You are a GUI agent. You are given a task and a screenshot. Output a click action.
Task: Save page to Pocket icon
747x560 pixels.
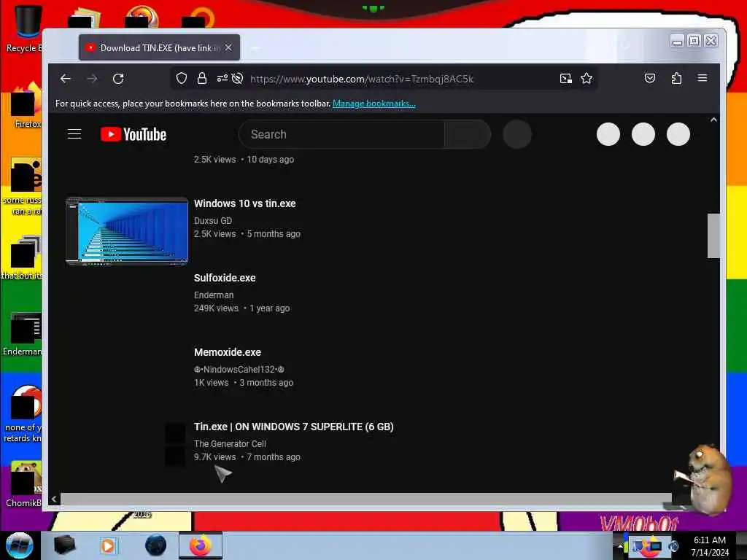coord(650,78)
